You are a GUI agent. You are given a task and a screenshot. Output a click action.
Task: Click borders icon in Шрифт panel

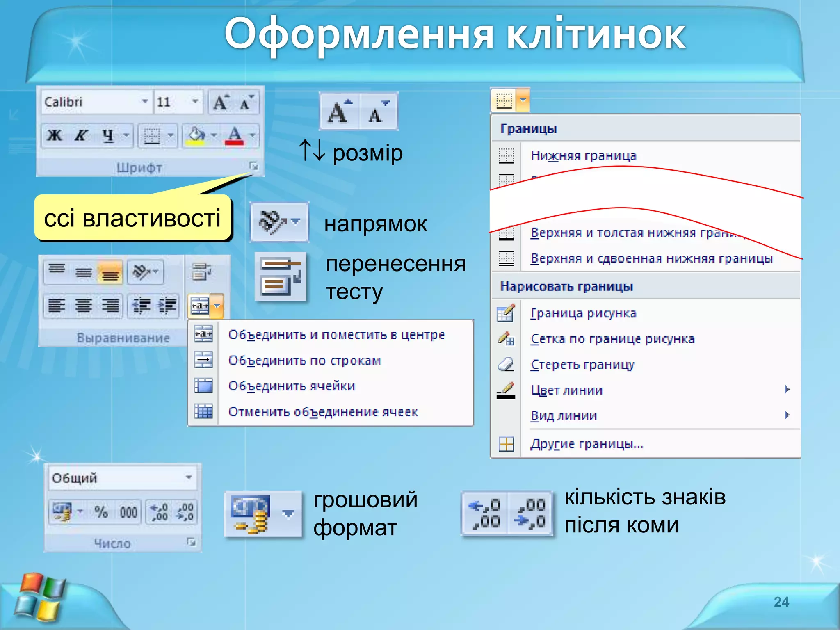pos(152,135)
